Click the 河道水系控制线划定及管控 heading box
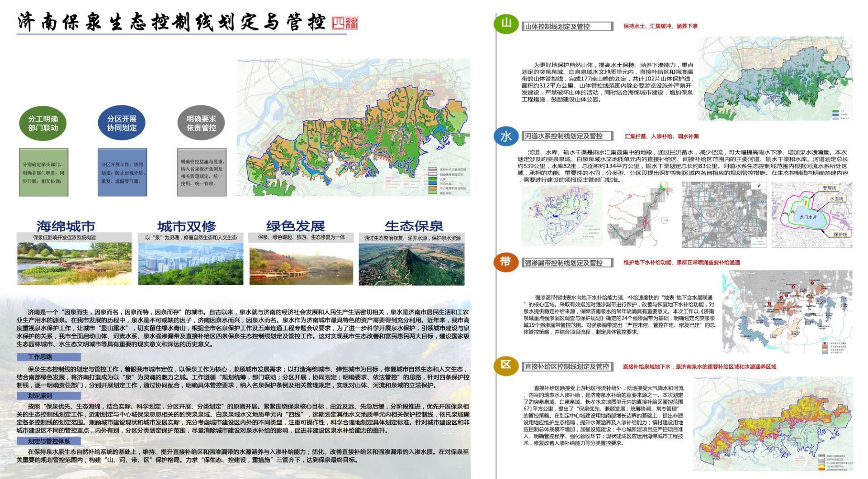Screen dimensions: 868x479 pos(567,136)
